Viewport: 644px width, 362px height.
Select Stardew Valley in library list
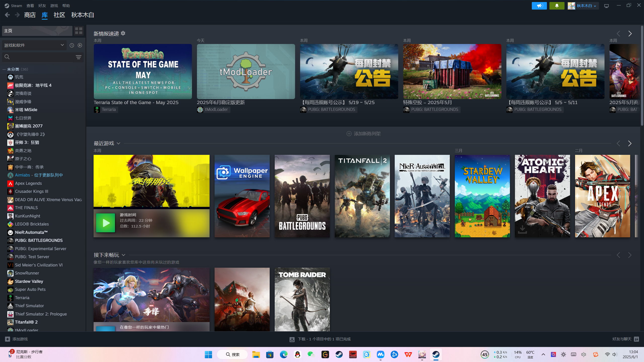tap(29, 282)
